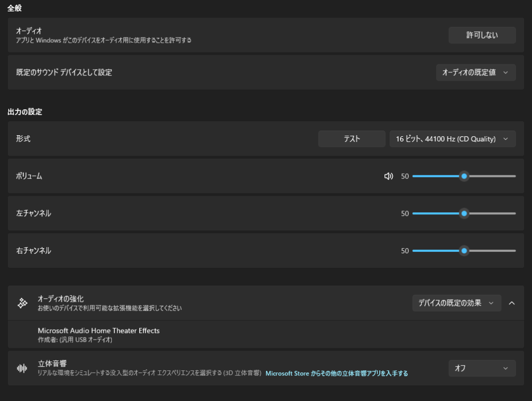
Task: Collapse the オーディオの強化 section chevron
Action: click(x=512, y=303)
